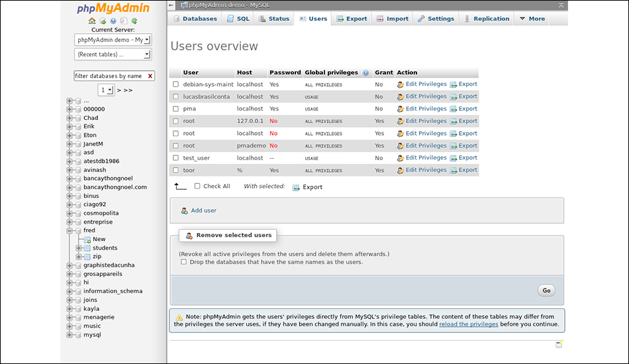
Task: Open the Settings tab
Action: pos(436,19)
